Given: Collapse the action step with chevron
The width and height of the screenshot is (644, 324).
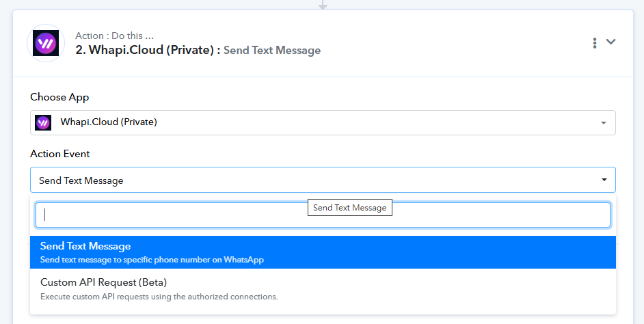Looking at the screenshot, I should click(611, 42).
